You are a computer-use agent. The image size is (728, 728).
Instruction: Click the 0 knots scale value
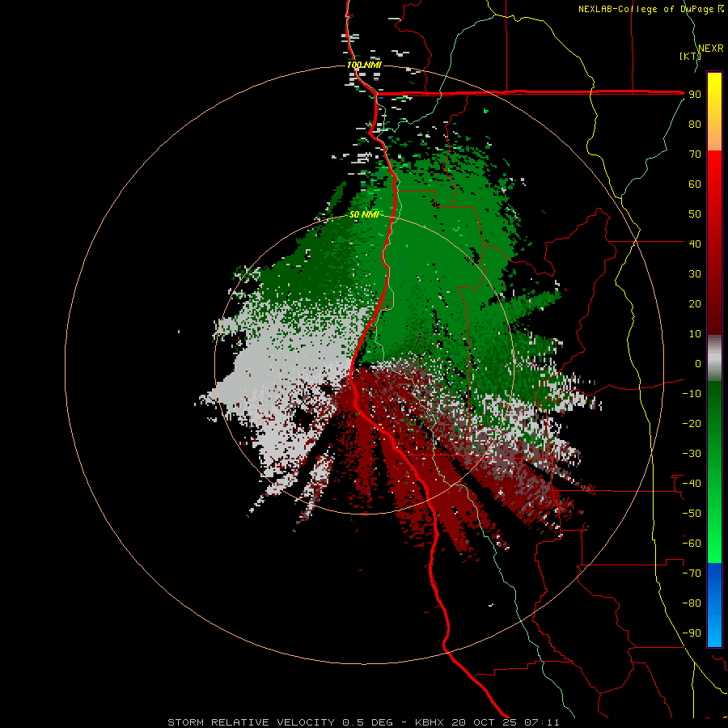[x=698, y=364]
